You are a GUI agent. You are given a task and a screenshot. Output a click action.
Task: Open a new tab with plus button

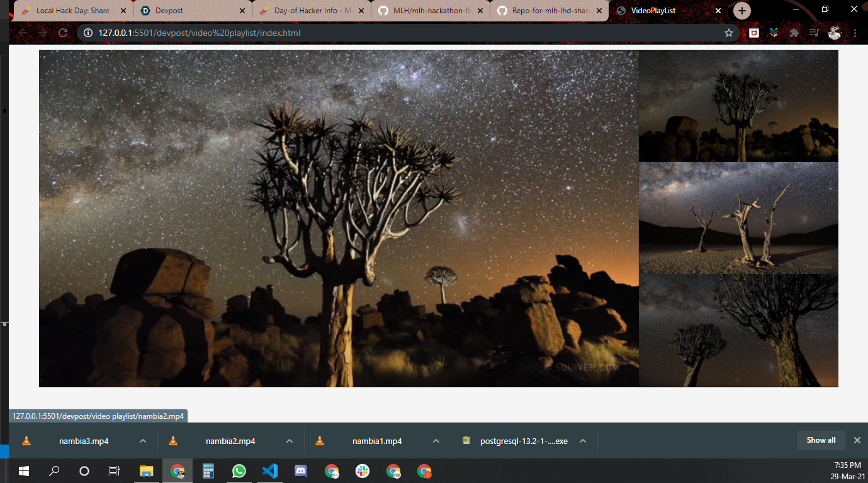(742, 11)
